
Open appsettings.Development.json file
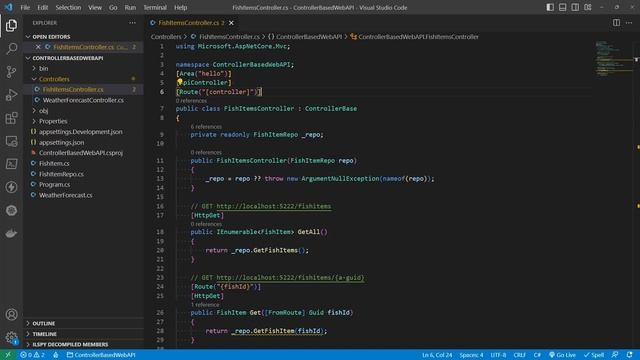pyautogui.click(x=80, y=132)
